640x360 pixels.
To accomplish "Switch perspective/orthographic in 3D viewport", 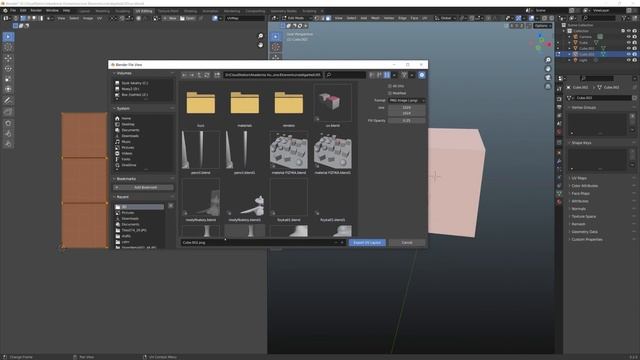I will [x=548, y=86].
